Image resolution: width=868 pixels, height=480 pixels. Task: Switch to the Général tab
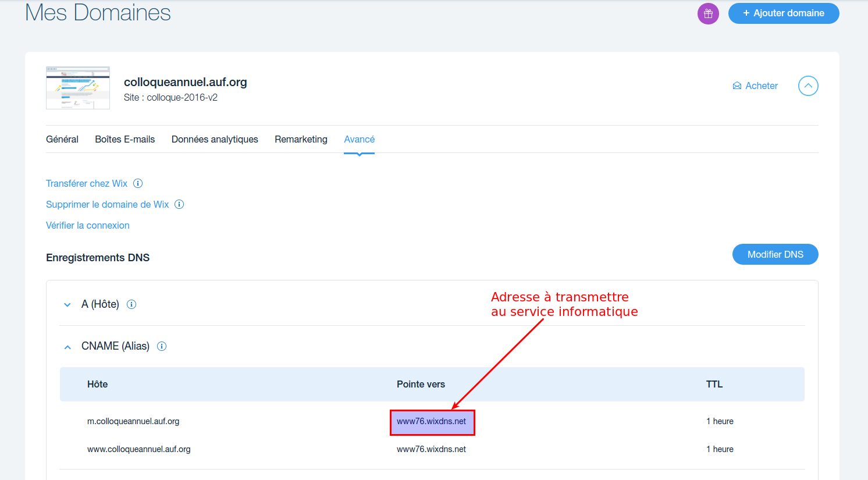[x=62, y=139]
